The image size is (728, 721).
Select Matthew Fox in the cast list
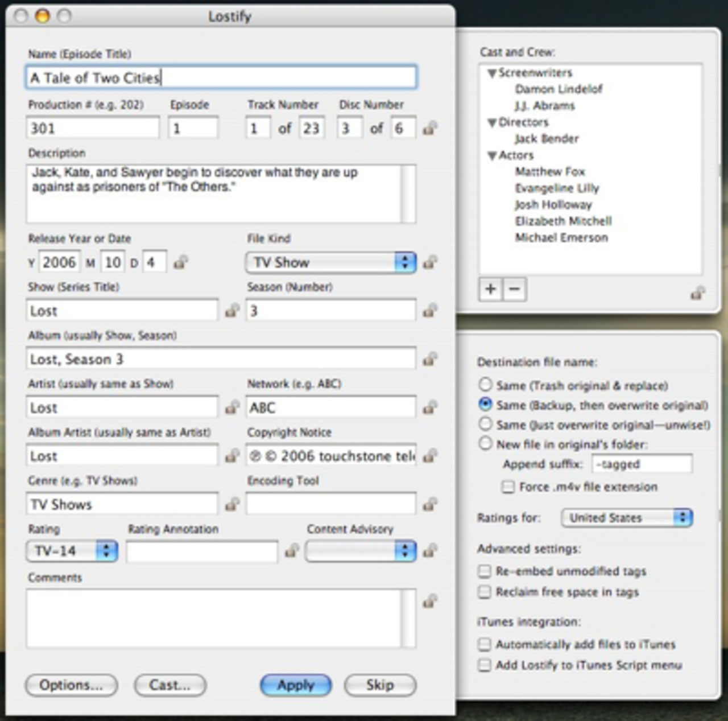point(549,172)
